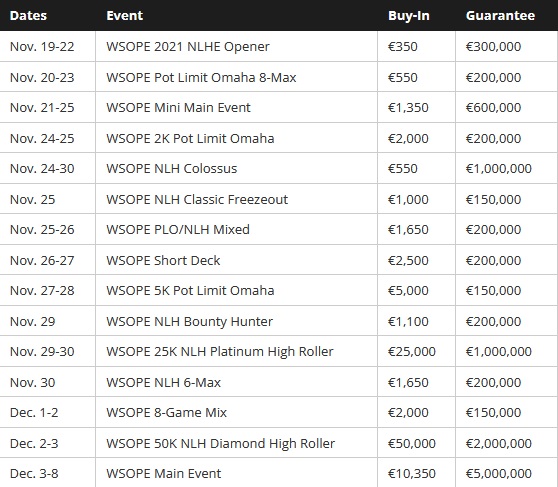Click WSOPE Mini Main Event text
The image size is (558, 487).
click(178, 108)
